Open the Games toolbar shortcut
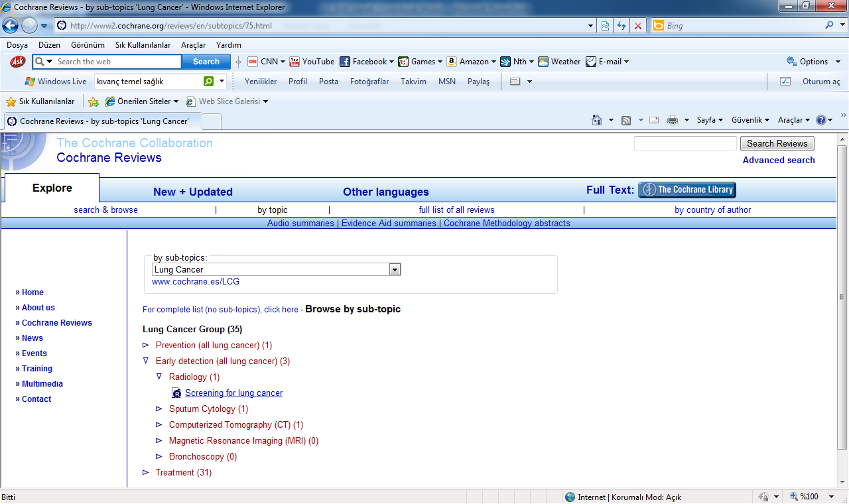Image resolution: width=849 pixels, height=504 pixels. tap(421, 62)
